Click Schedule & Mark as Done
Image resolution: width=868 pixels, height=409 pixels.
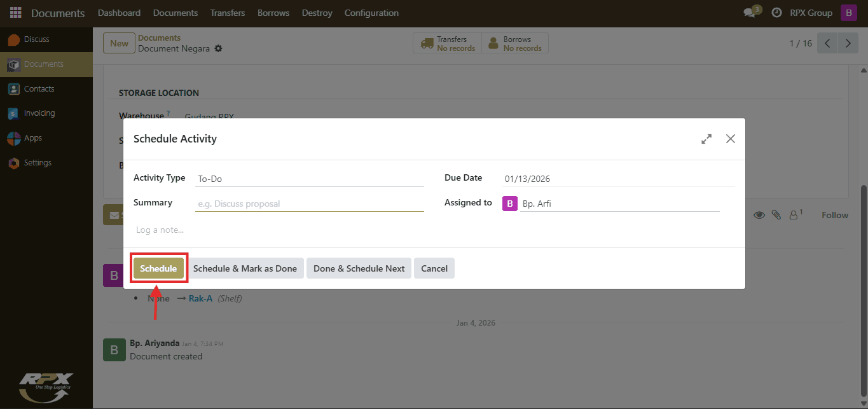point(245,268)
